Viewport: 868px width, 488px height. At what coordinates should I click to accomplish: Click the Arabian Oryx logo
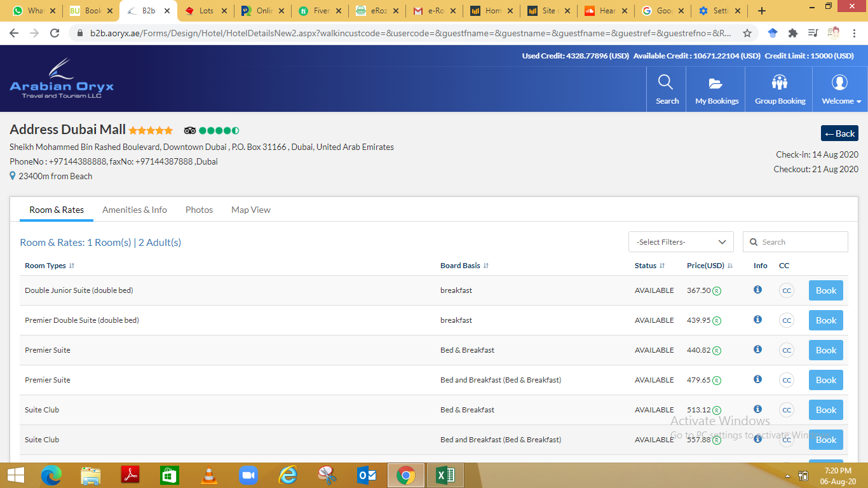tap(62, 79)
